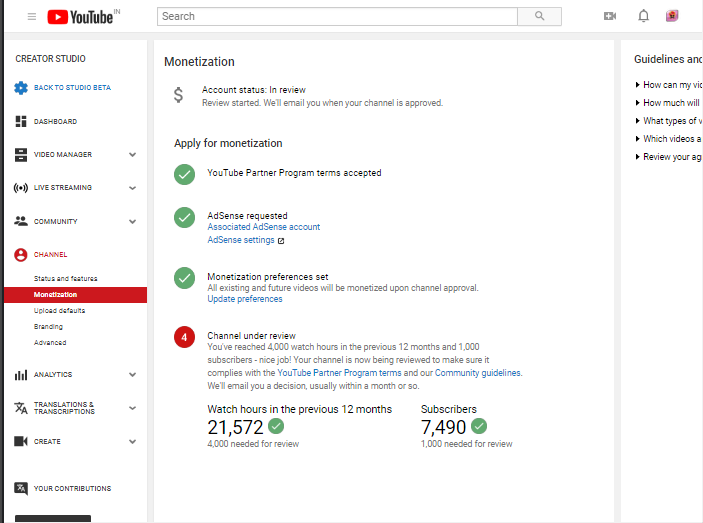This screenshot has height=523, width=703.
Task: Click the 'Apply for monetization' heading
Action: (x=228, y=143)
